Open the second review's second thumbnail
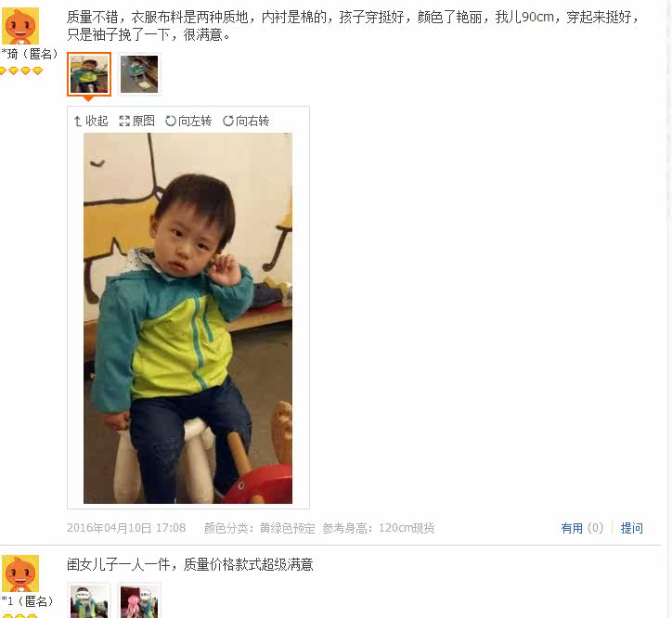The image size is (672, 618). click(139, 601)
